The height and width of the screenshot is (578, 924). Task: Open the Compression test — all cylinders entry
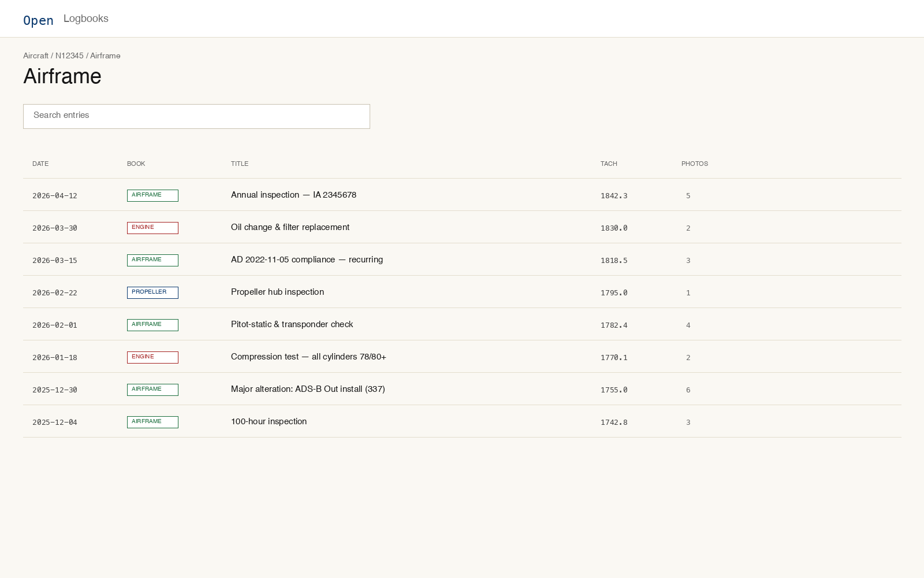tap(308, 357)
